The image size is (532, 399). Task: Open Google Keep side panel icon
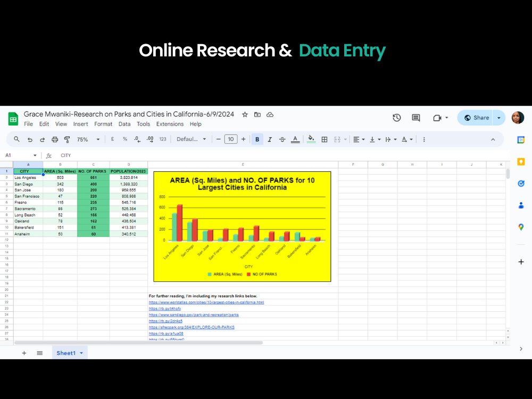click(x=521, y=162)
